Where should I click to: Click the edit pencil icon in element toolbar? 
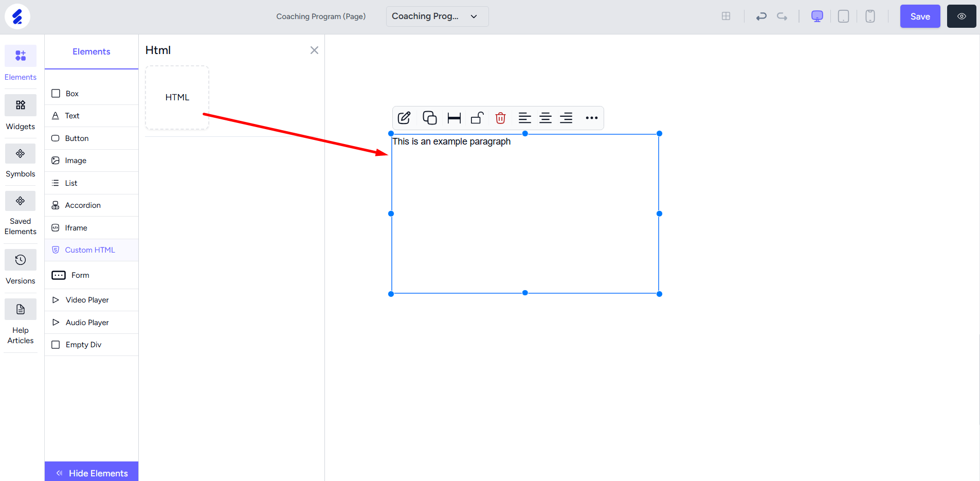404,118
